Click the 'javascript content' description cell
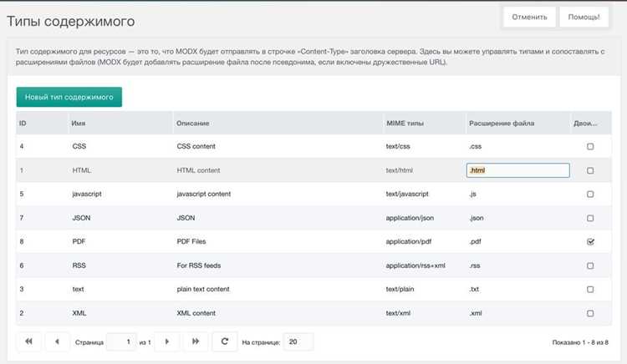Image resolution: width=627 pixels, height=364 pixels. tap(203, 194)
